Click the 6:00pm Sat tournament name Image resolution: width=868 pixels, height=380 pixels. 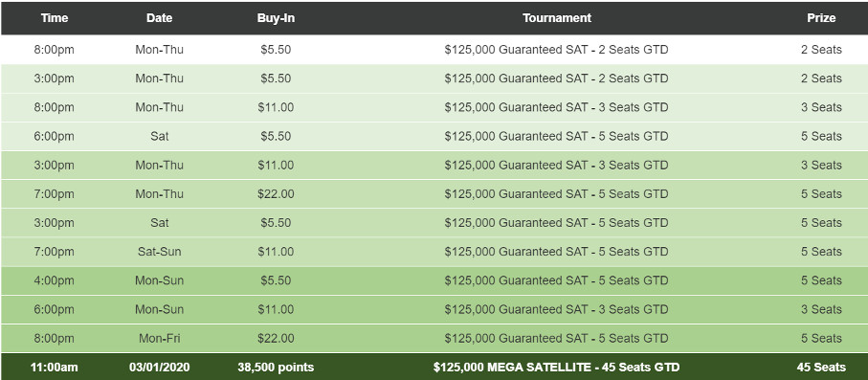click(556, 136)
